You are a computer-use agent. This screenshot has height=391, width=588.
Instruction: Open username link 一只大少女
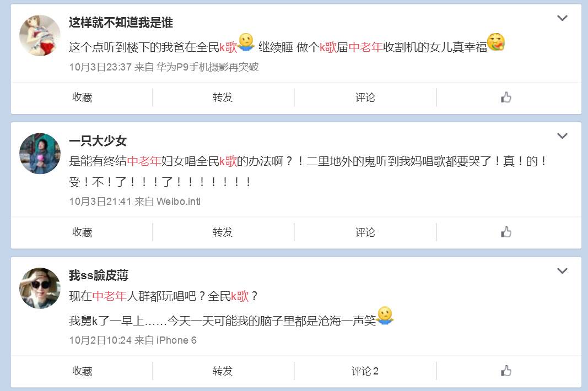point(98,141)
